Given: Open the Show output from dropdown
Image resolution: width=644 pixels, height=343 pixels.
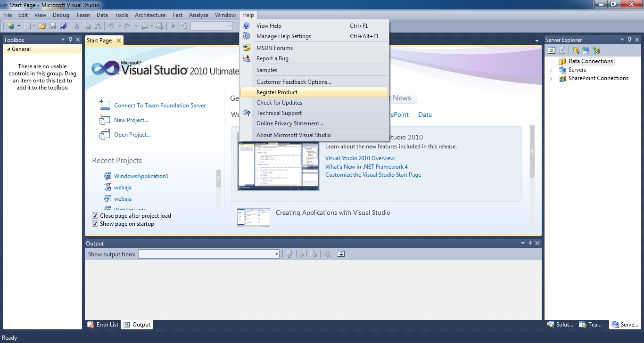Looking at the screenshot, I should (276, 253).
